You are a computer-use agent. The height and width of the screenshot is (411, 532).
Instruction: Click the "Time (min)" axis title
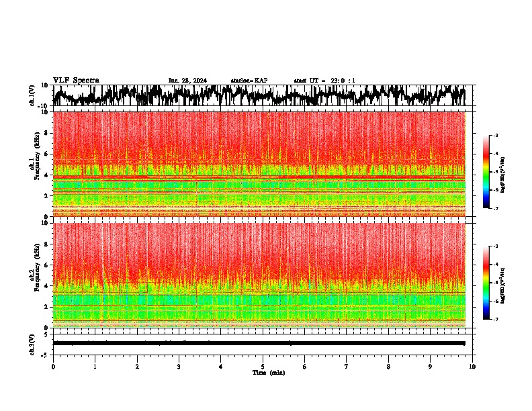pos(269,373)
